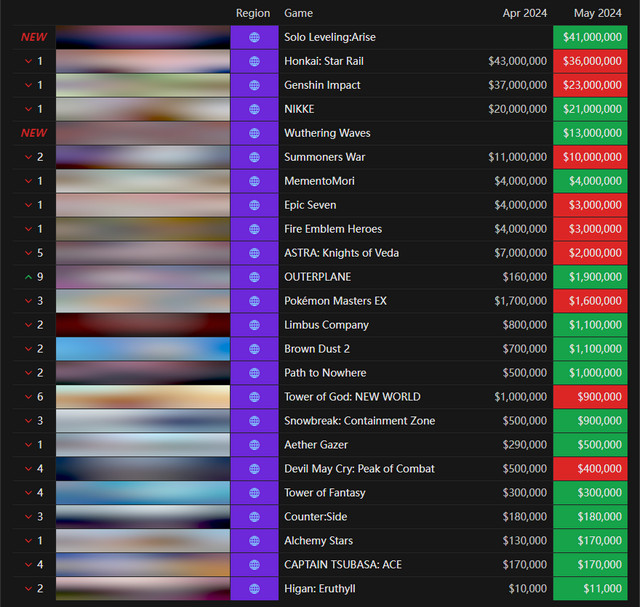Open the blurred banner for Tower of God: NEW WORLD
640x607 pixels.
pos(143,397)
